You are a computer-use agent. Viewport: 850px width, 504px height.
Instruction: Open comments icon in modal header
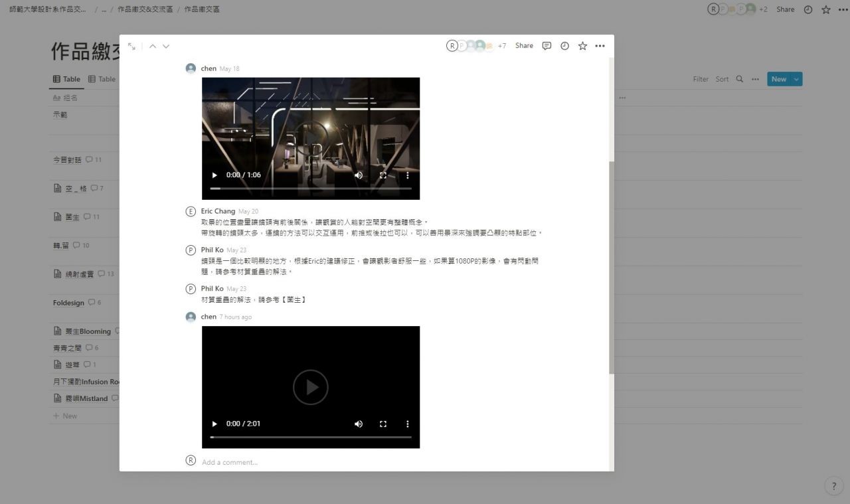[x=547, y=46]
